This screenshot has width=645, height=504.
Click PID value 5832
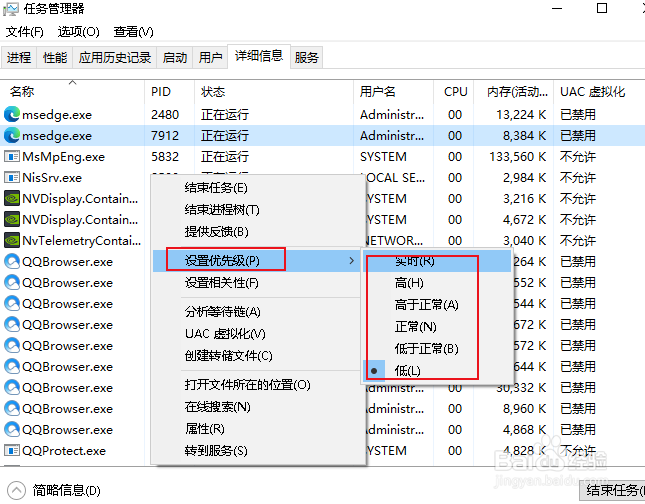coord(165,156)
